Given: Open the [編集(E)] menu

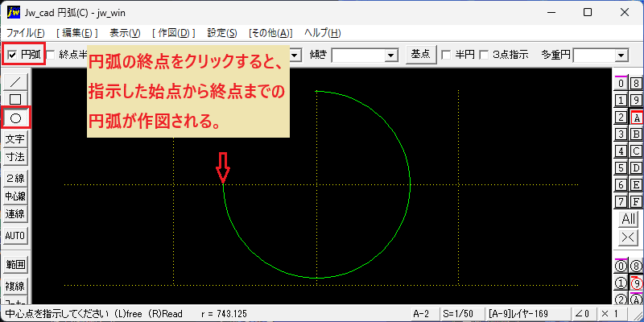Looking at the screenshot, I should coord(76,33).
